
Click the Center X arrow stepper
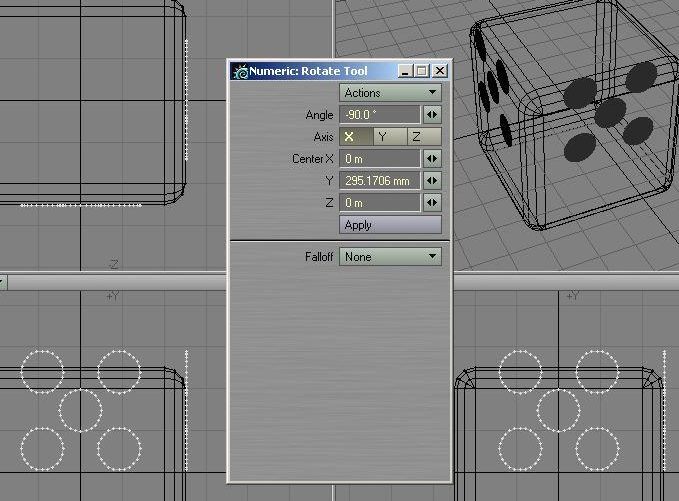(x=432, y=159)
